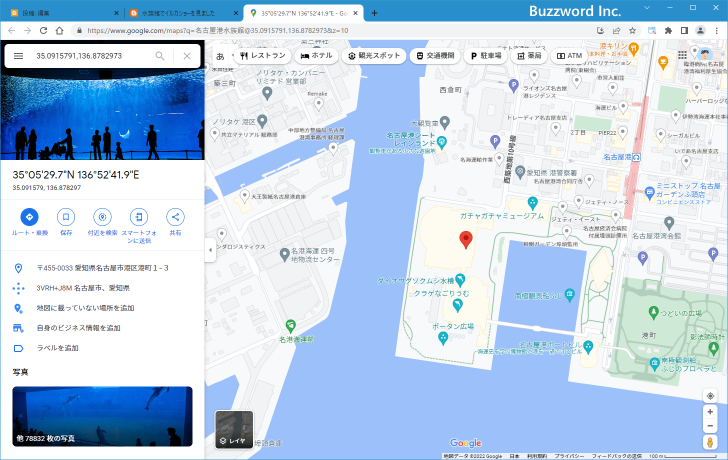Viewport: 728px width, 460px height.
Task: Click the red map pin marker
Action: pyautogui.click(x=466, y=240)
